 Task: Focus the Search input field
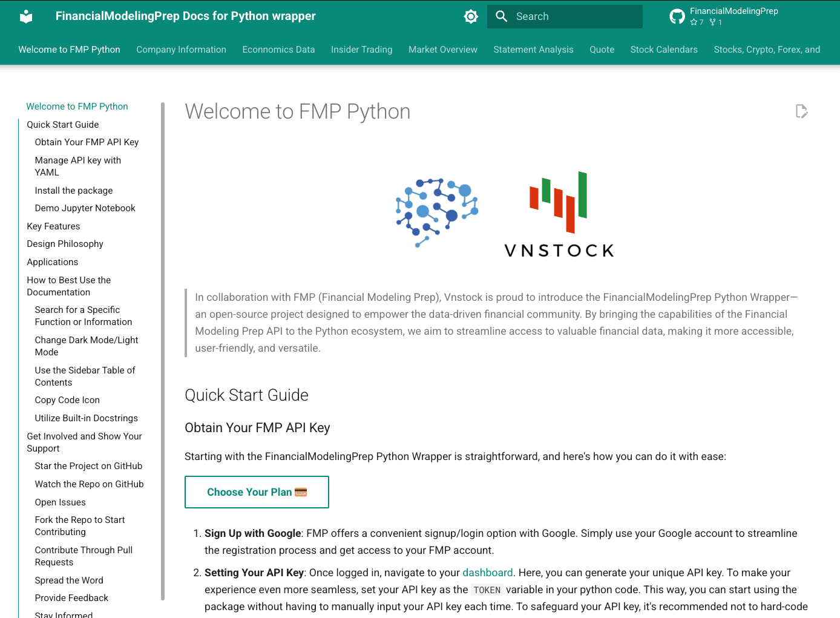pos(565,16)
